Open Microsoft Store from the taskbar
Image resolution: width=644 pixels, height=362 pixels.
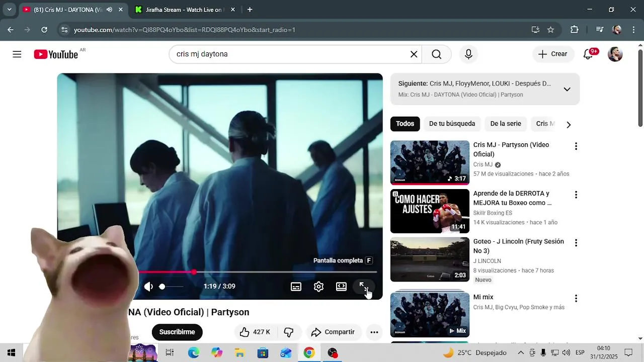[x=263, y=353]
